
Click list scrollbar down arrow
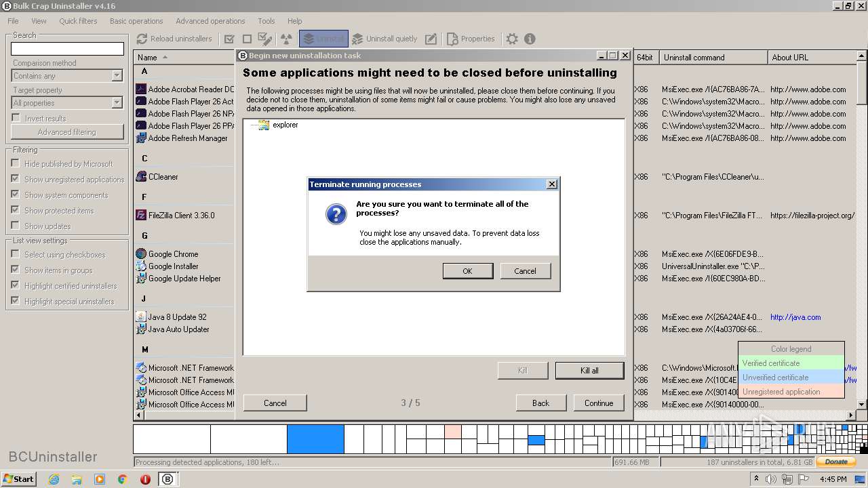click(x=862, y=405)
